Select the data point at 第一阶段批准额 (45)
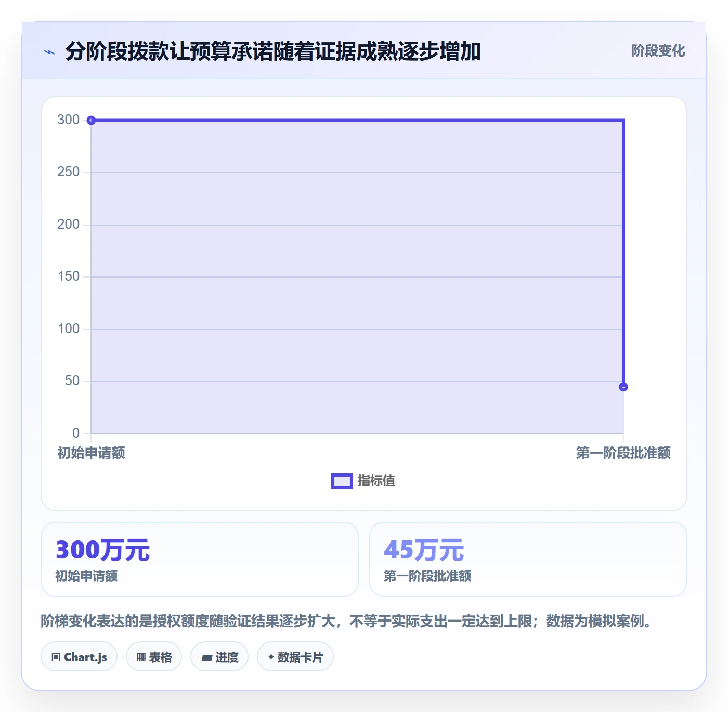The image size is (728, 712). (x=623, y=387)
